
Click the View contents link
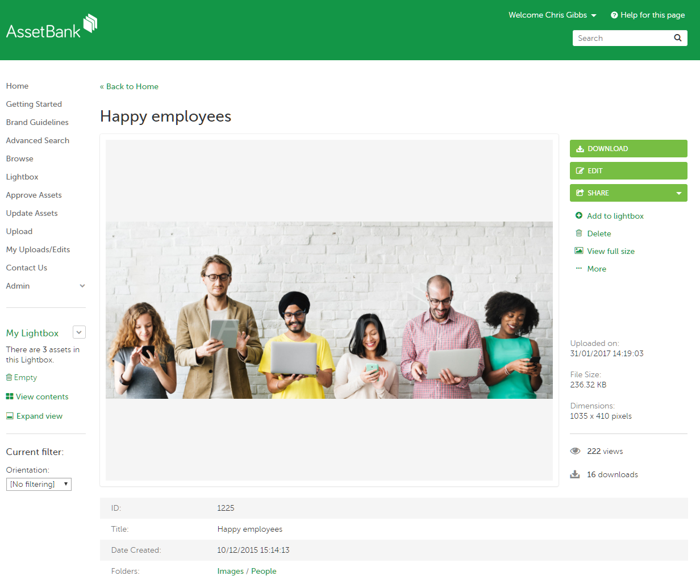tap(42, 397)
